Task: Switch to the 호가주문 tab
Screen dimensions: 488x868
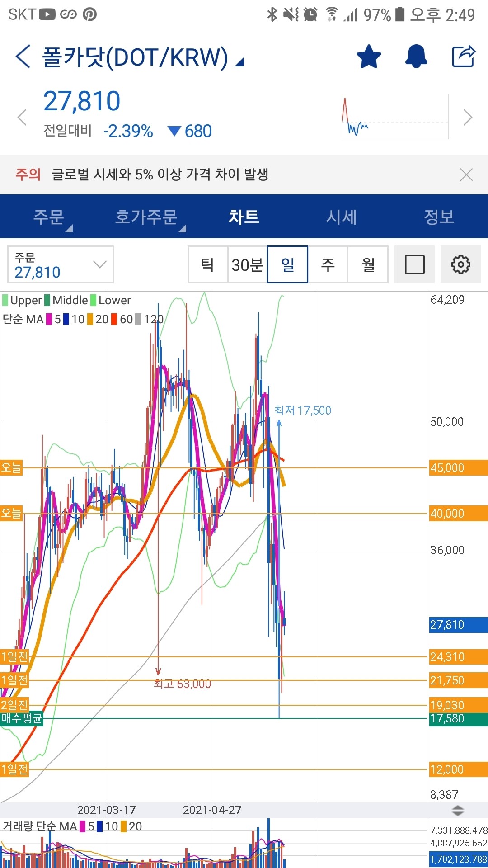Action: tap(146, 217)
